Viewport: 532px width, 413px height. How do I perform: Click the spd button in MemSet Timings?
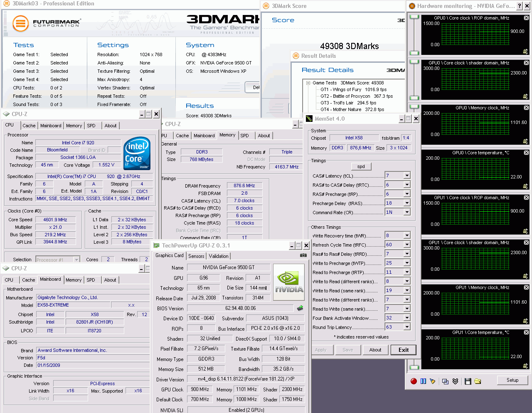tap(361, 166)
